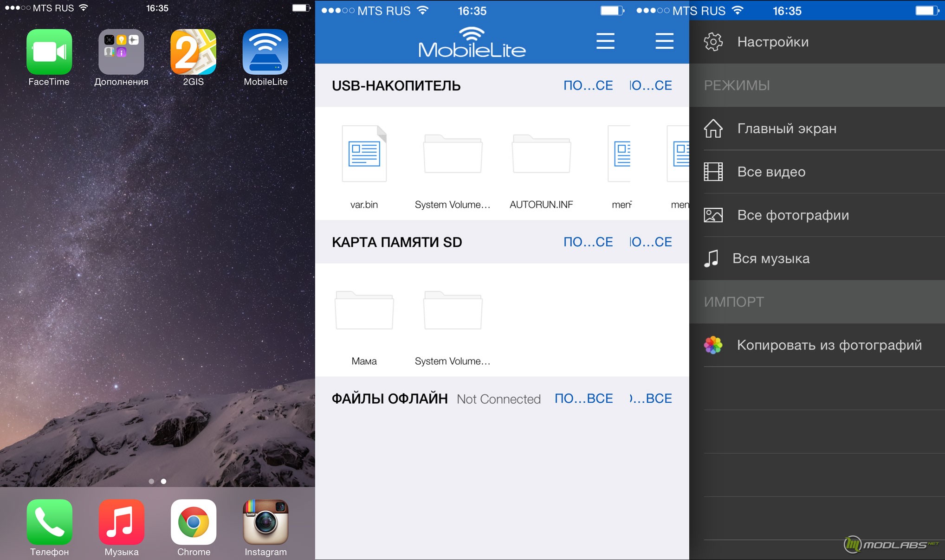
Task: Tap the right hamburger menu icon
Action: tap(664, 41)
